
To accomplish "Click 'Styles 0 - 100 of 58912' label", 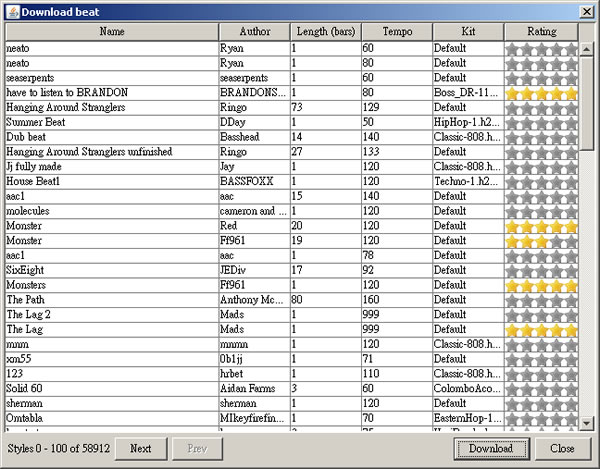I will [59, 448].
